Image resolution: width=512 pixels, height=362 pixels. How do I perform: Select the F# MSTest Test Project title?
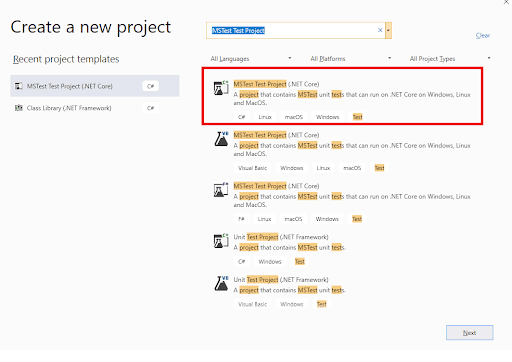coord(276,186)
